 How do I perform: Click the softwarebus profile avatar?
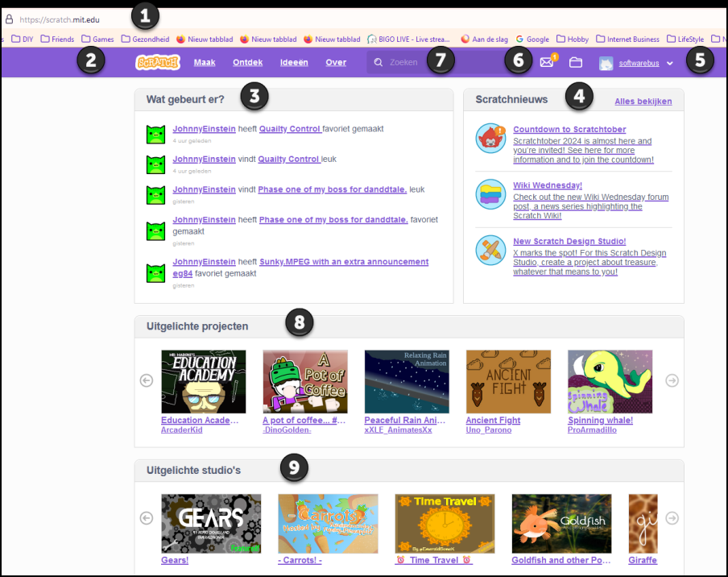click(606, 63)
